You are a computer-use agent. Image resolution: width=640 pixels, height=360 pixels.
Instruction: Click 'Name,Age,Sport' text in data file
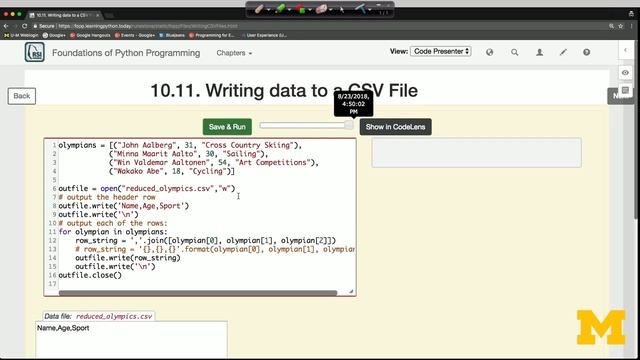pyautogui.click(x=63, y=328)
